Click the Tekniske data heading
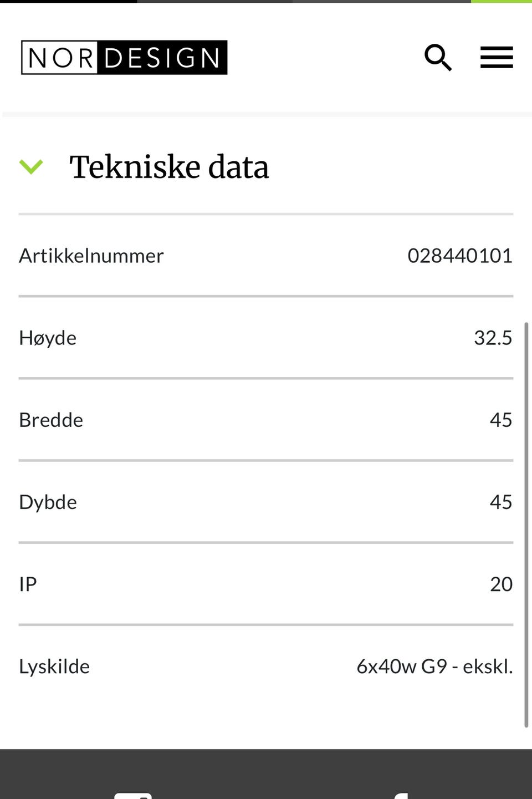The image size is (532, 799). (x=169, y=167)
